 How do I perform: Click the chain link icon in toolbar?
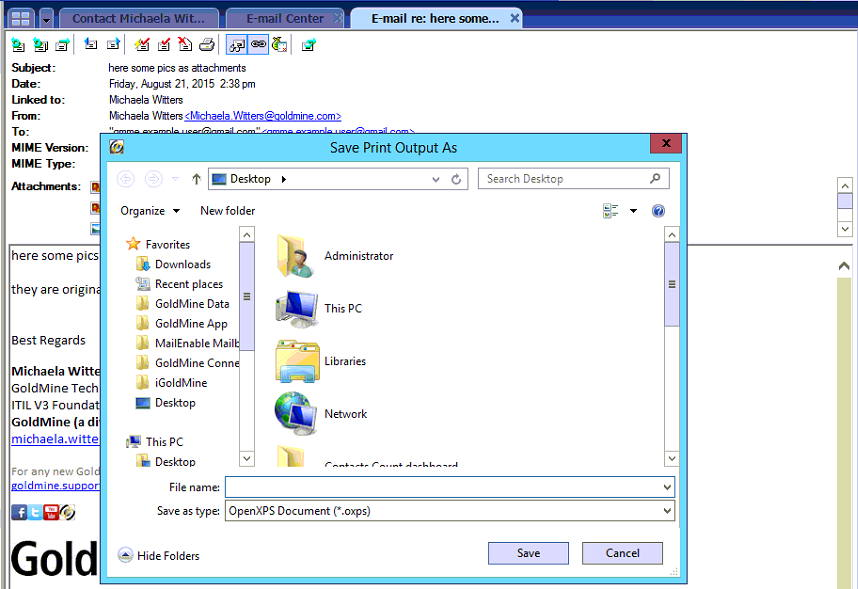[258, 44]
